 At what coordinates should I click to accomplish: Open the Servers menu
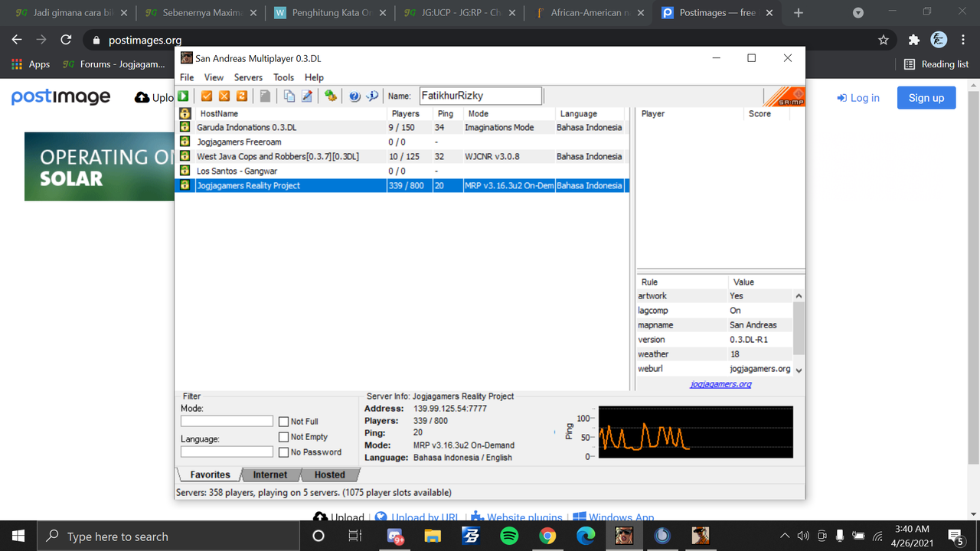tap(248, 77)
